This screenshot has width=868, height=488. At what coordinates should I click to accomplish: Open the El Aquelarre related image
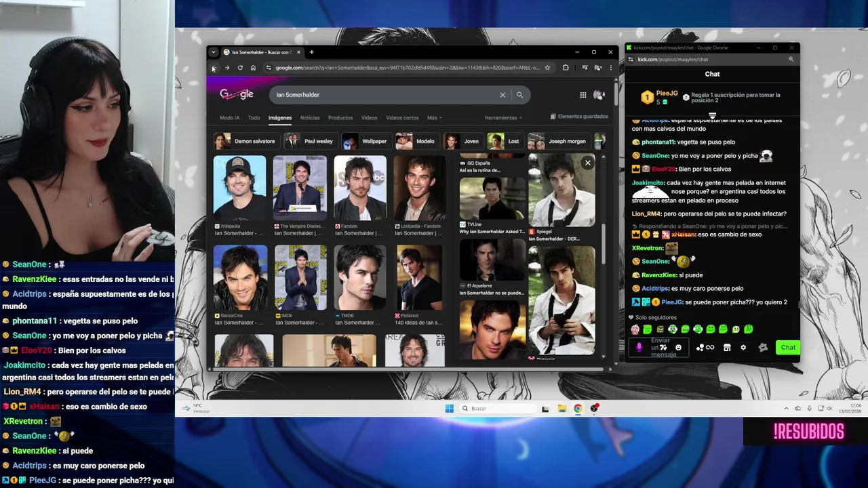pyautogui.click(x=492, y=260)
